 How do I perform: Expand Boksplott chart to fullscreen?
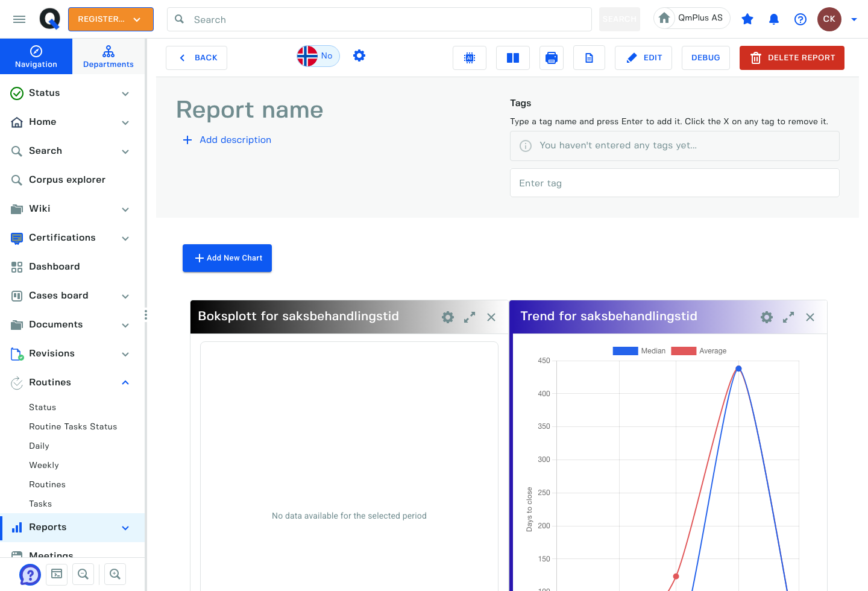coord(470,317)
